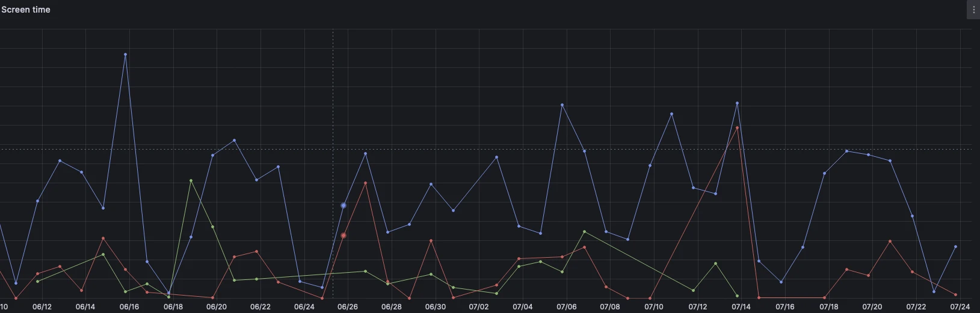Click the 07/04 date axis label
The image size is (980, 313).
[x=523, y=306]
